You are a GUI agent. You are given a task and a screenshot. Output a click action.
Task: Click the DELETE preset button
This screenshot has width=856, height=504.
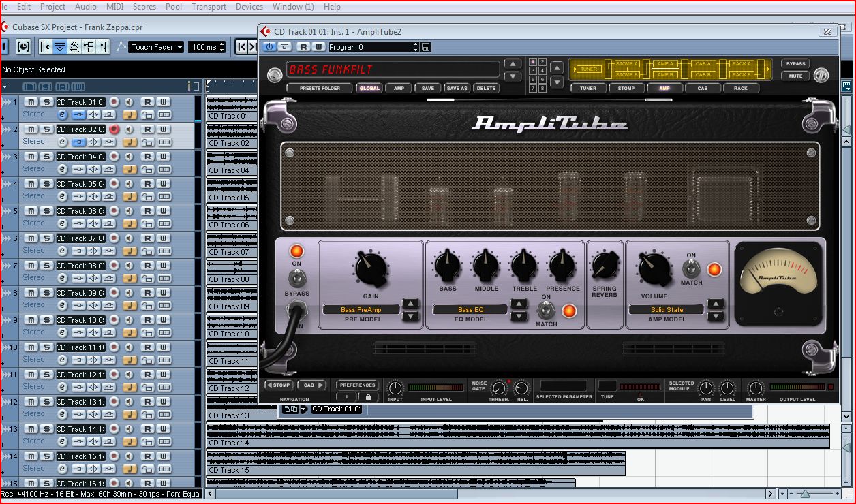(486, 88)
